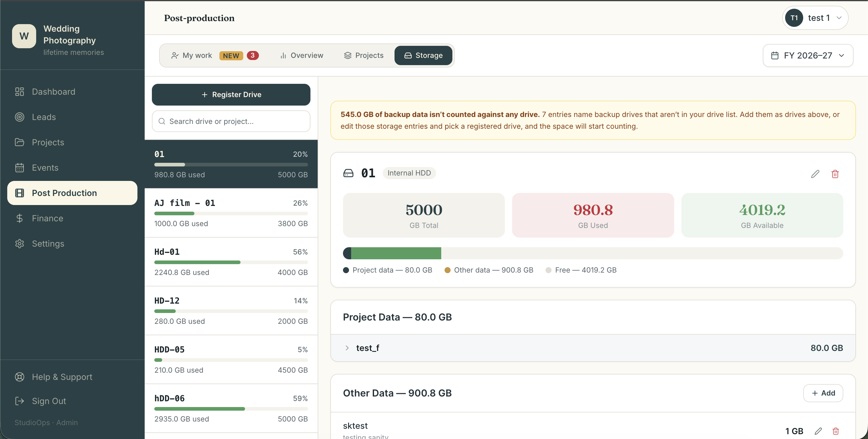
Task: Edit drive 01 with pencil icon
Action: point(815,174)
